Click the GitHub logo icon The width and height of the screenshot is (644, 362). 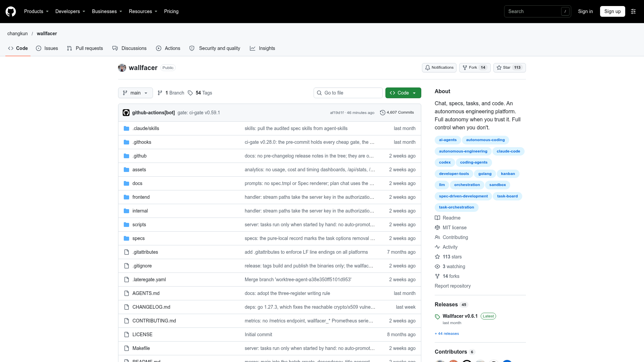[11, 11]
